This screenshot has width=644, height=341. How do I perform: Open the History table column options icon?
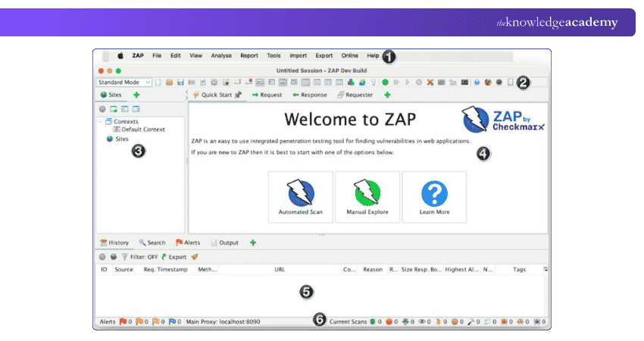(546, 269)
